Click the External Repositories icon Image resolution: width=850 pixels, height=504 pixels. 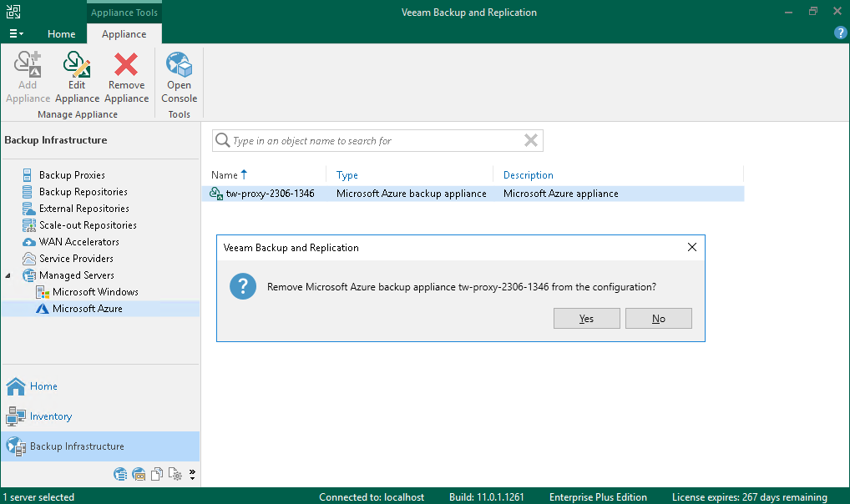pyautogui.click(x=28, y=209)
